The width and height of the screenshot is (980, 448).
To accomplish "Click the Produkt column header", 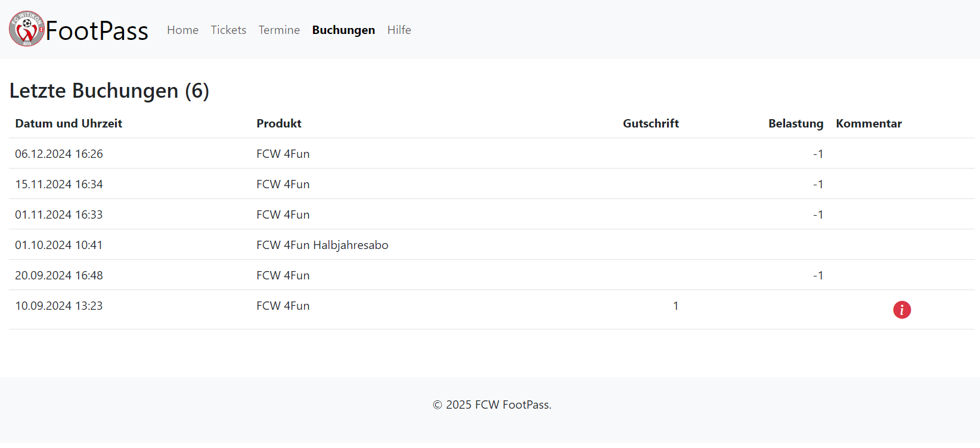I will pos(279,123).
